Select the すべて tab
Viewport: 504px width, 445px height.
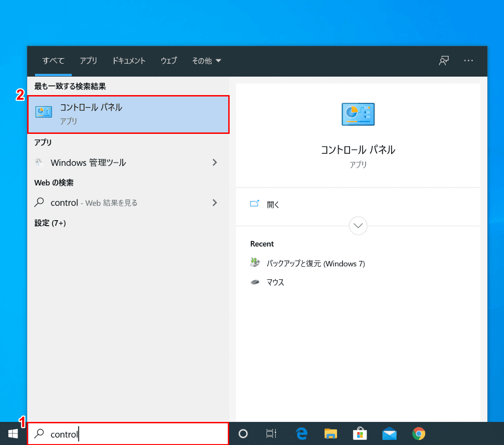pyautogui.click(x=53, y=60)
